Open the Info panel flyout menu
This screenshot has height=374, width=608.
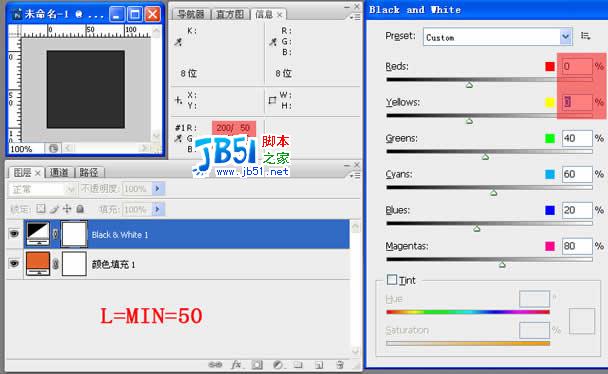coord(355,17)
